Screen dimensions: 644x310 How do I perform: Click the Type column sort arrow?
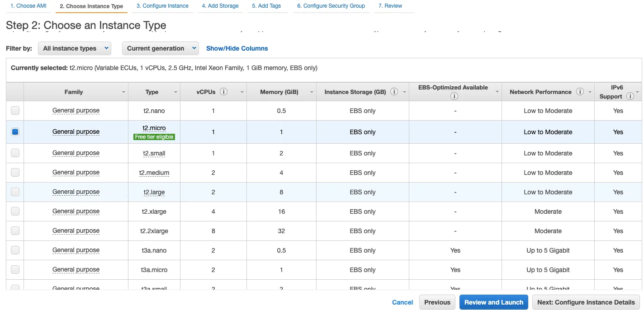(x=175, y=92)
